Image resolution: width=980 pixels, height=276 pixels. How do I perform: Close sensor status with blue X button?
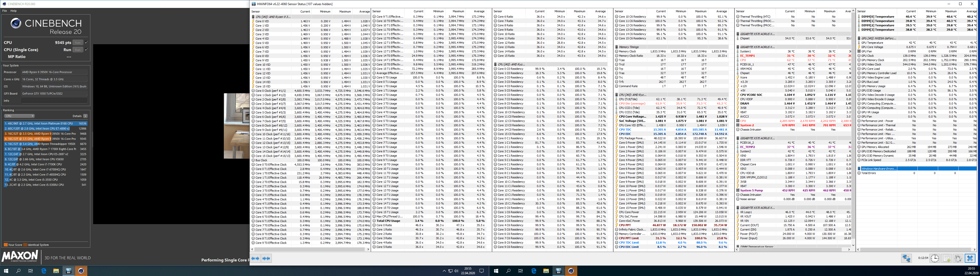pyautogui.click(x=970, y=258)
